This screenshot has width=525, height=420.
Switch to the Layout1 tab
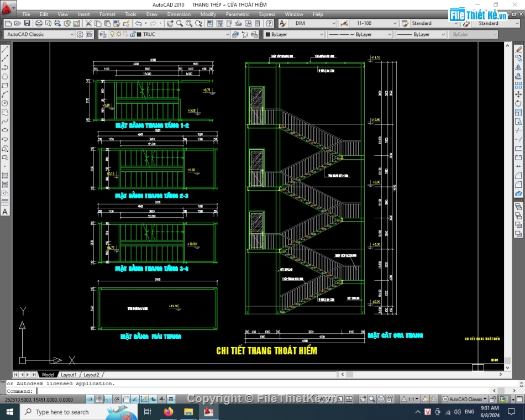click(69, 375)
